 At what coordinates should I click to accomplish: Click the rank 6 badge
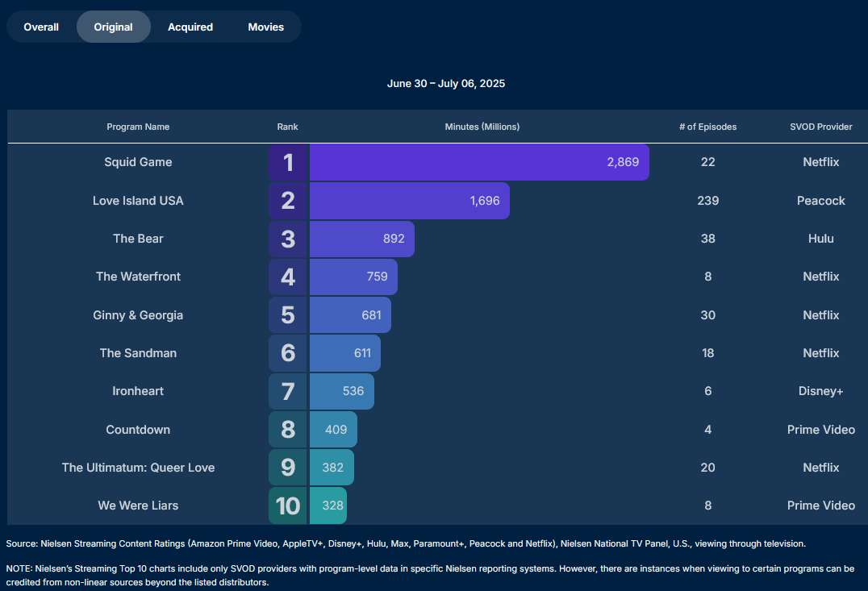coord(288,353)
